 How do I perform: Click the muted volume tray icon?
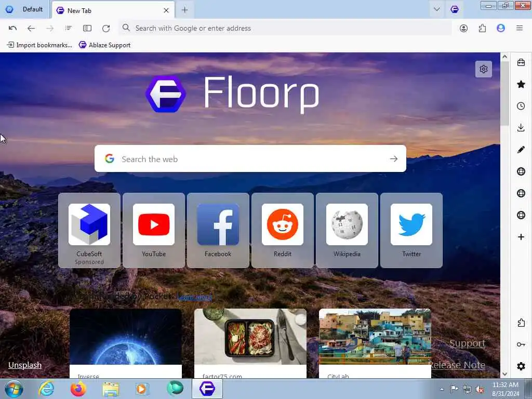coord(480,389)
